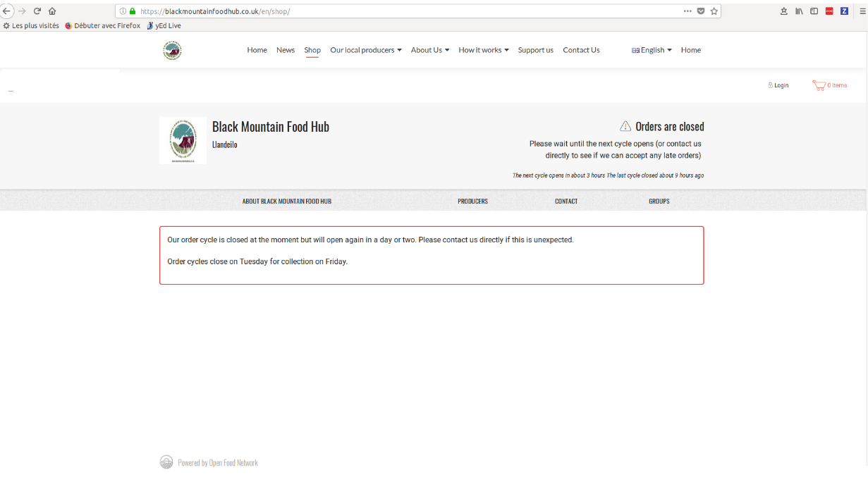Open page actions three-dot menu
This screenshot has width=868, height=477.
[x=687, y=11]
